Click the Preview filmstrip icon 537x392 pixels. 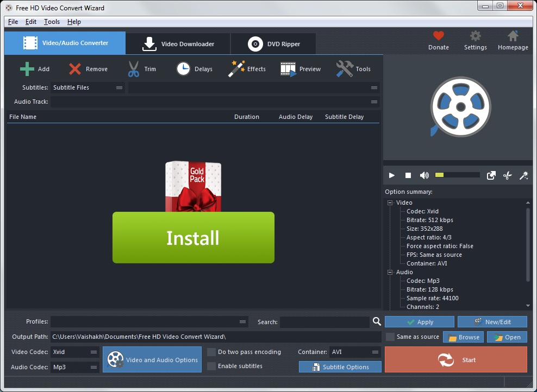pos(288,69)
